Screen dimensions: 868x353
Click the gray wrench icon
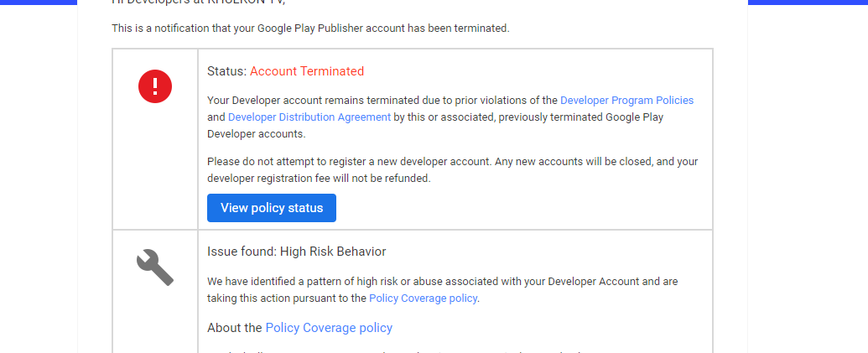point(155,267)
